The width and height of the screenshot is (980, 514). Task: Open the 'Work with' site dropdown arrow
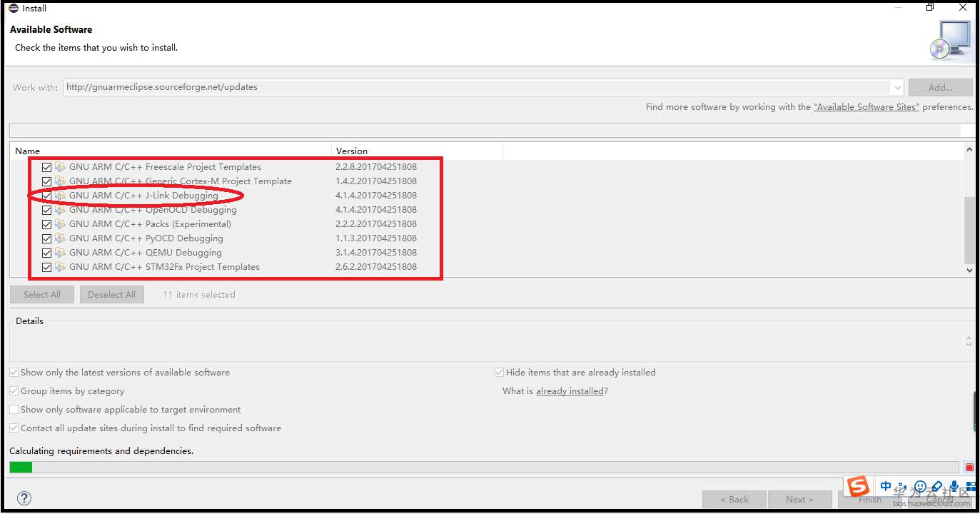tap(897, 88)
